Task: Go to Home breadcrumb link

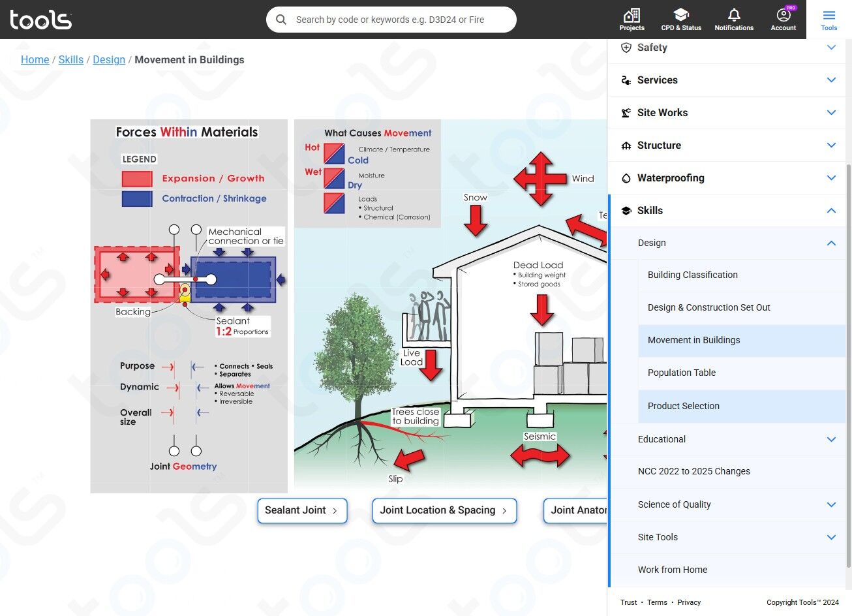Action: tap(35, 59)
